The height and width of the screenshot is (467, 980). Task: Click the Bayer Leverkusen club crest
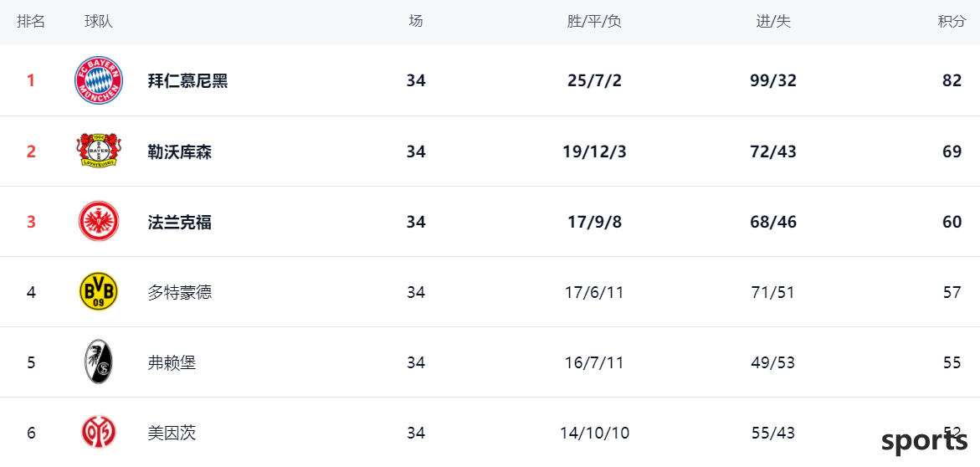coord(99,151)
